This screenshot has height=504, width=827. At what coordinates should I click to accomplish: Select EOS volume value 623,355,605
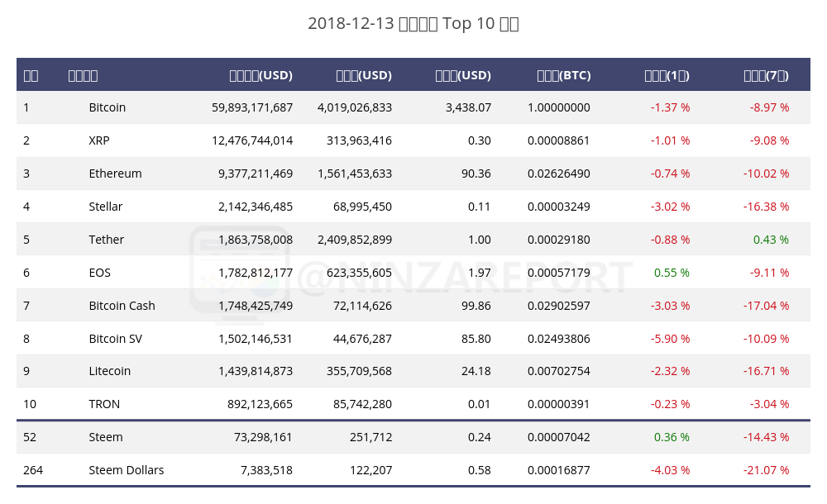(x=359, y=273)
